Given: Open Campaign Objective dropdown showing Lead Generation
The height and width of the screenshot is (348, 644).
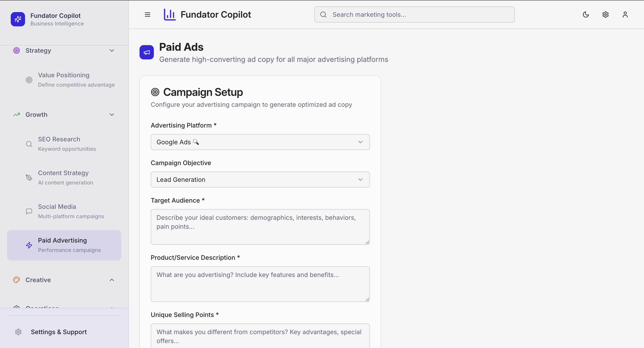Looking at the screenshot, I should (x=260, y=180).
